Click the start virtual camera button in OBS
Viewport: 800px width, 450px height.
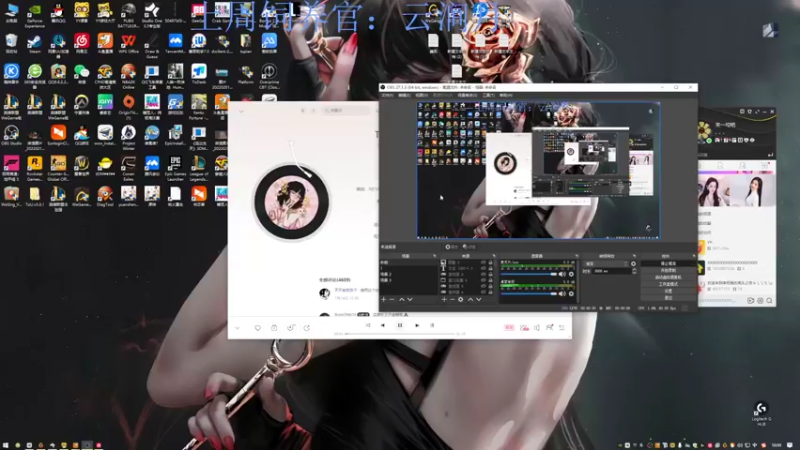pos(668,278)
